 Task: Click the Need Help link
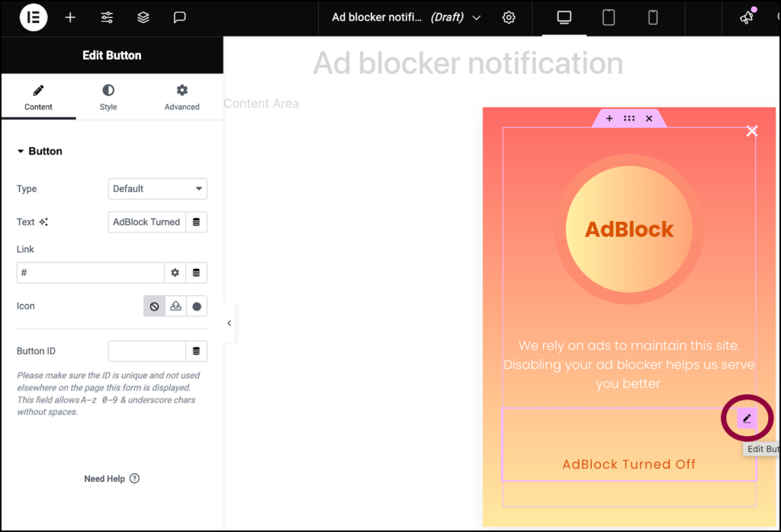[111, 479]
